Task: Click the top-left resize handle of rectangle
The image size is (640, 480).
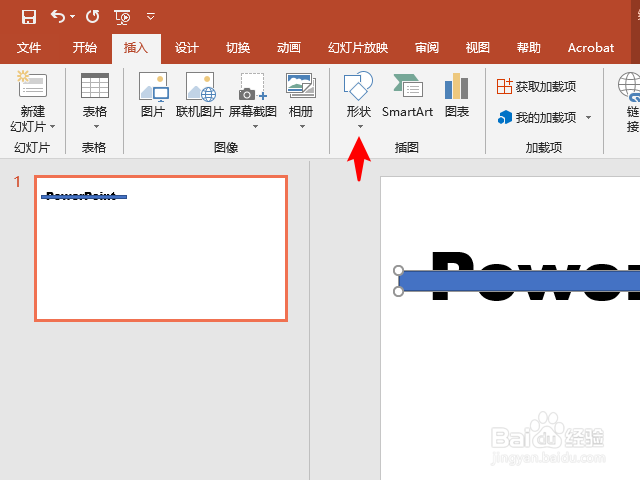Action: tap(398, 271)
